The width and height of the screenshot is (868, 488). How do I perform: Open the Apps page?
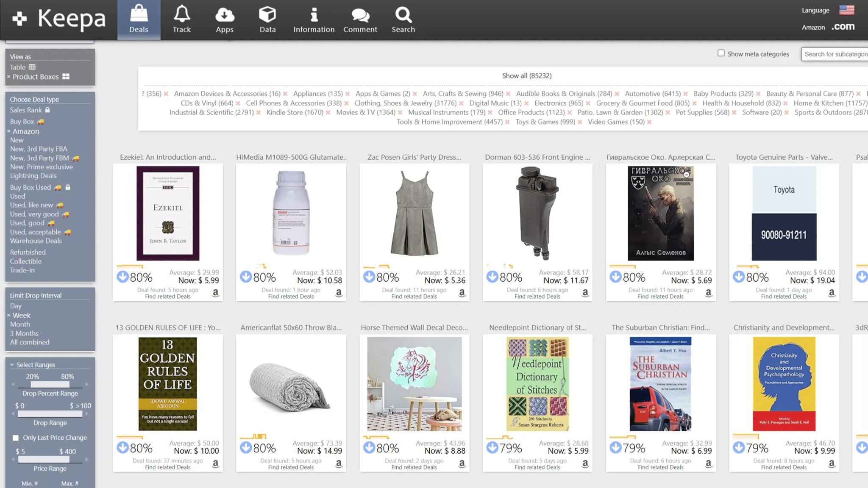(225, 19)
